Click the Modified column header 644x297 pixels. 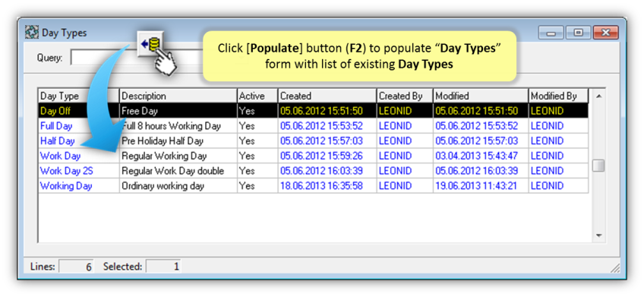tap(481, 96)
